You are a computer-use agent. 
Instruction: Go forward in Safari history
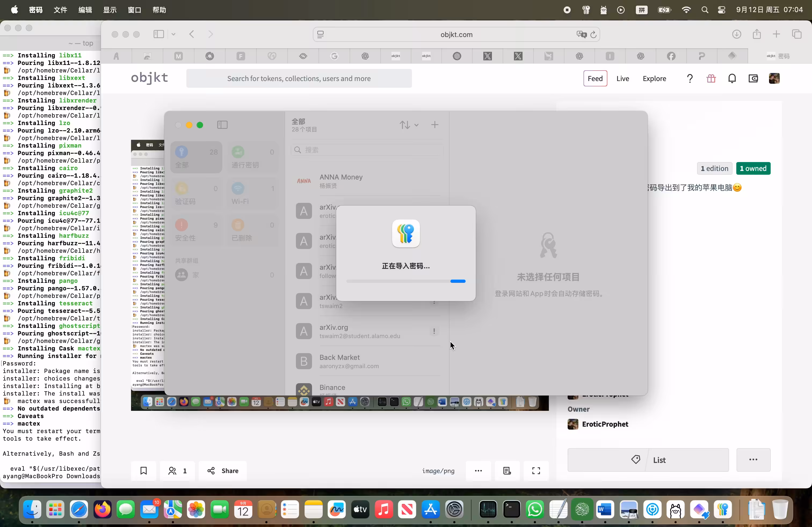point(211,34)
